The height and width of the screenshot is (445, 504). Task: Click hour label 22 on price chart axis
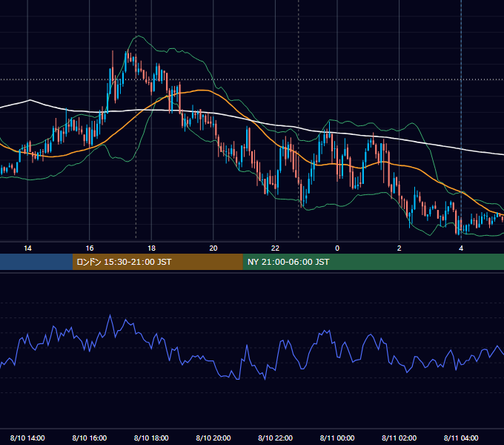click(x=276, y=248)
